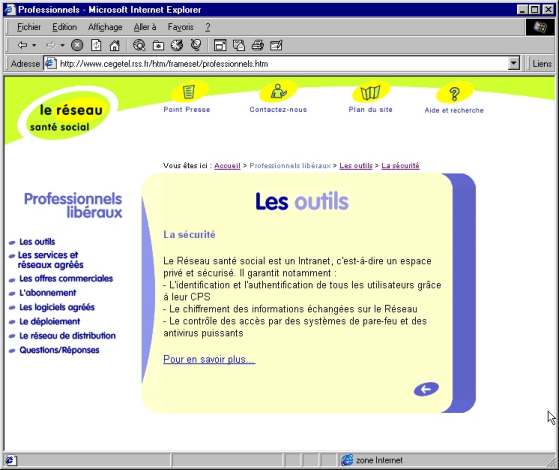Open the Fichier menu
The image size is (559, 470).
coord(29,27)
